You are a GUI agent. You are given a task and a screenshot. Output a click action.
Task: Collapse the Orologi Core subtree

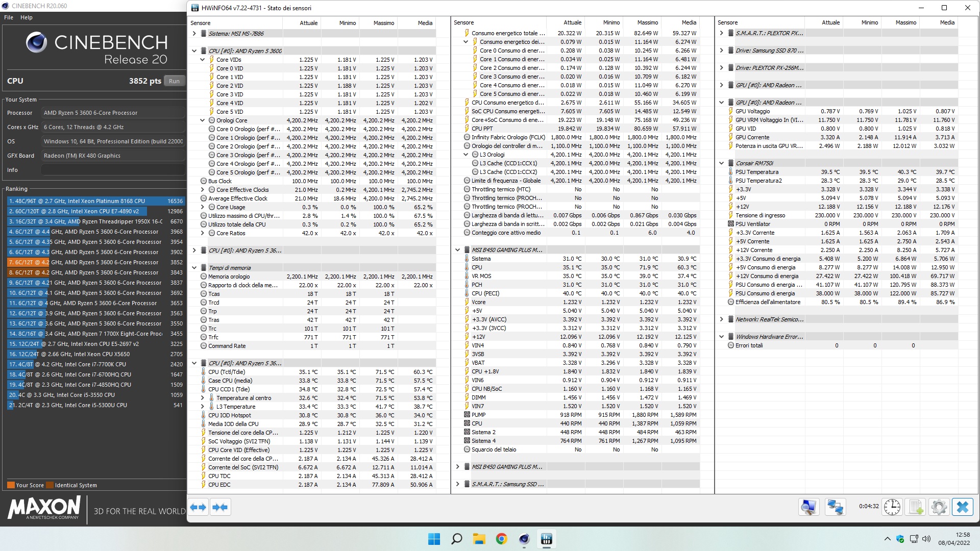202,120
